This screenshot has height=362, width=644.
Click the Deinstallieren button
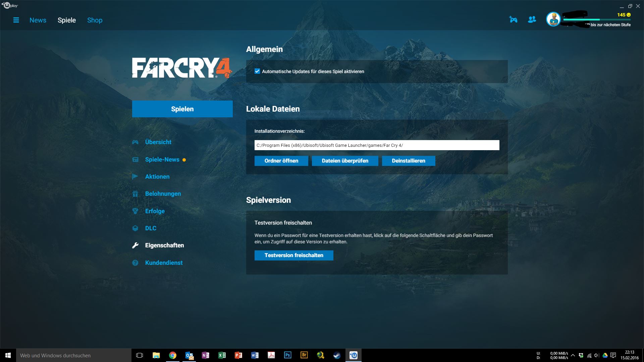coord(408,161)
